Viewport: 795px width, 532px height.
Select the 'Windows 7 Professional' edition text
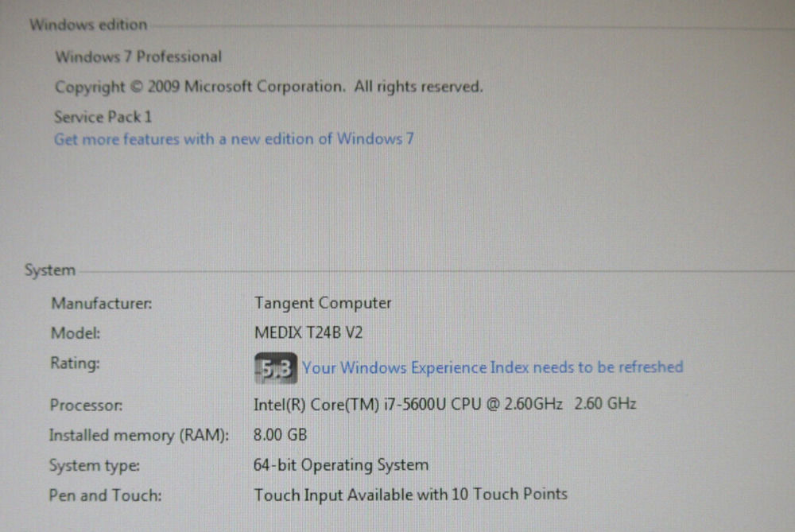tap(138, 56)
